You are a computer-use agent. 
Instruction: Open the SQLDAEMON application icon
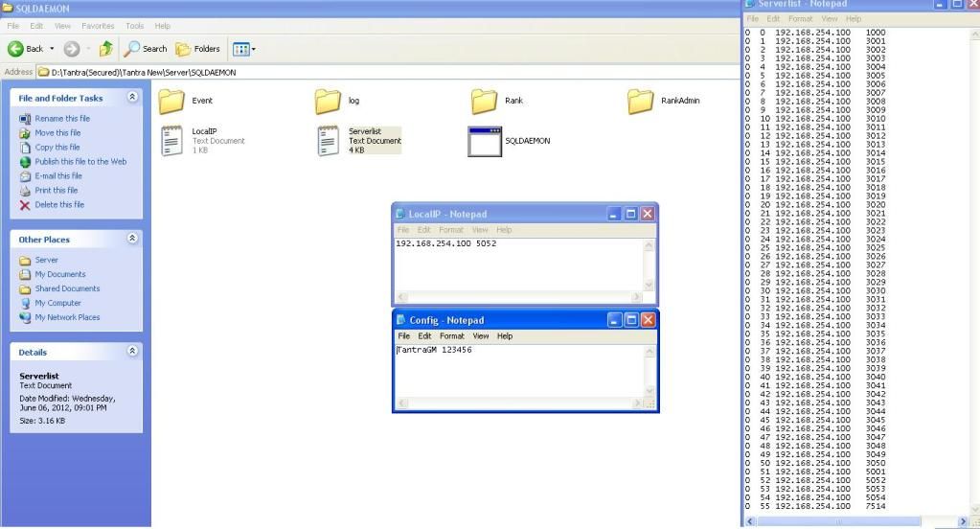[x=485, y=141]
